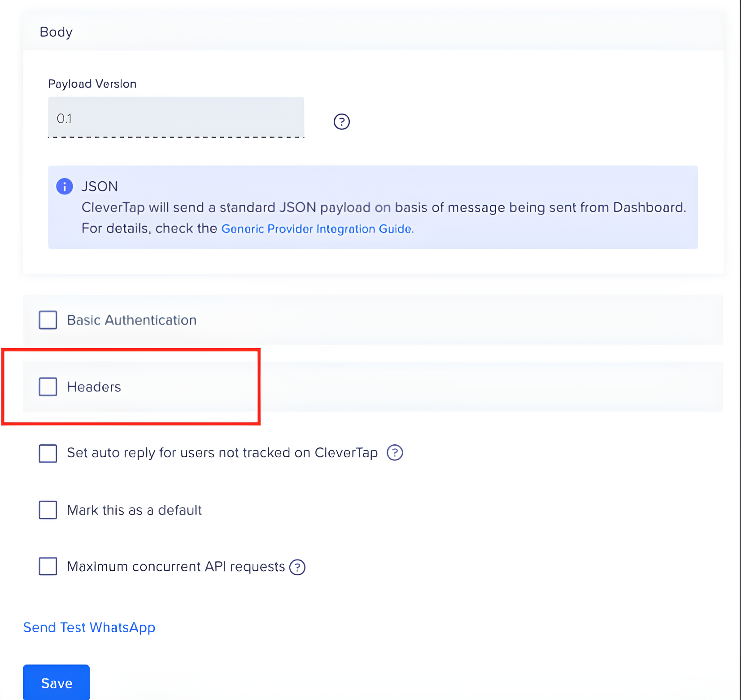Viewport: 741px width, 700px height.
Task: Open help tooltip for auto reply option
Action: (x=395, y=453)
